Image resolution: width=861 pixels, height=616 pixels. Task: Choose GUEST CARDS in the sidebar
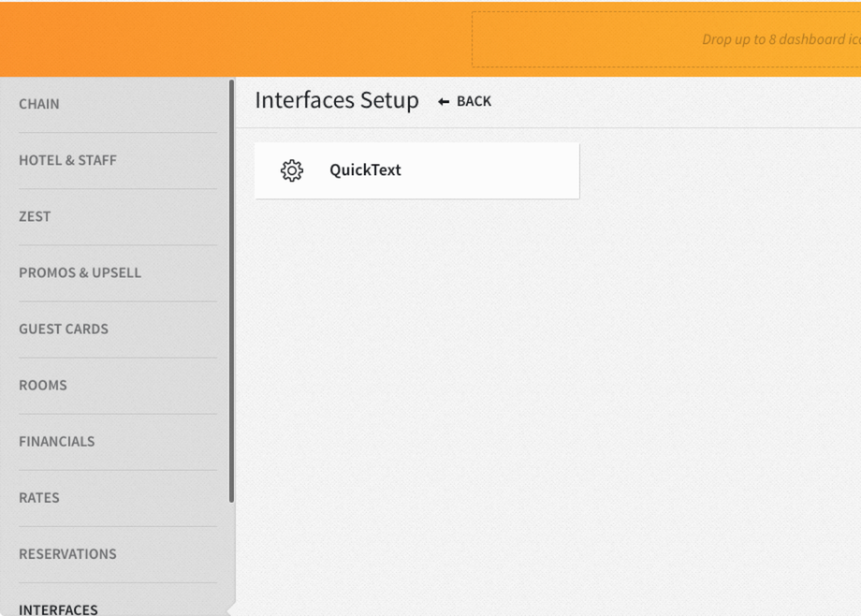[x=64, y=329]
